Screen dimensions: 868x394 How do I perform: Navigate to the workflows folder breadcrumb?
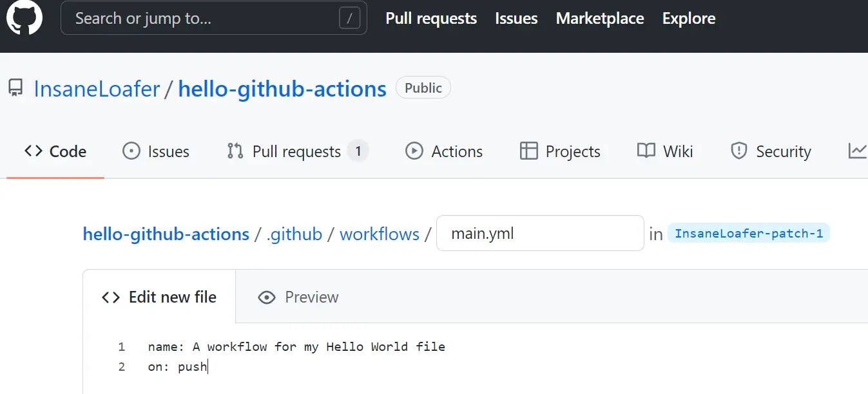pos(380,234)
